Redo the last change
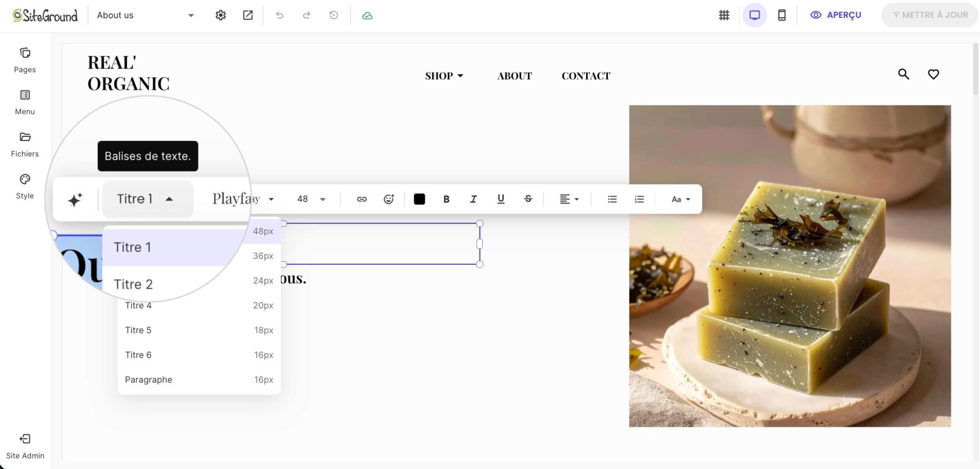980x469 pixels. point(307,15)
